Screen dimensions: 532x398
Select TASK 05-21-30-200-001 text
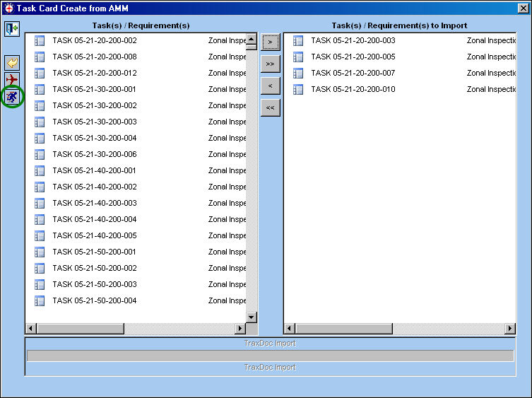point(95,89)
